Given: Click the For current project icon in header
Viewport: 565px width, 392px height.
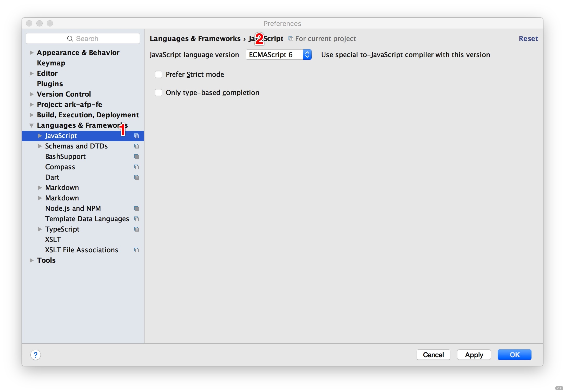Looking at the screenshot, I should point(291,39).
